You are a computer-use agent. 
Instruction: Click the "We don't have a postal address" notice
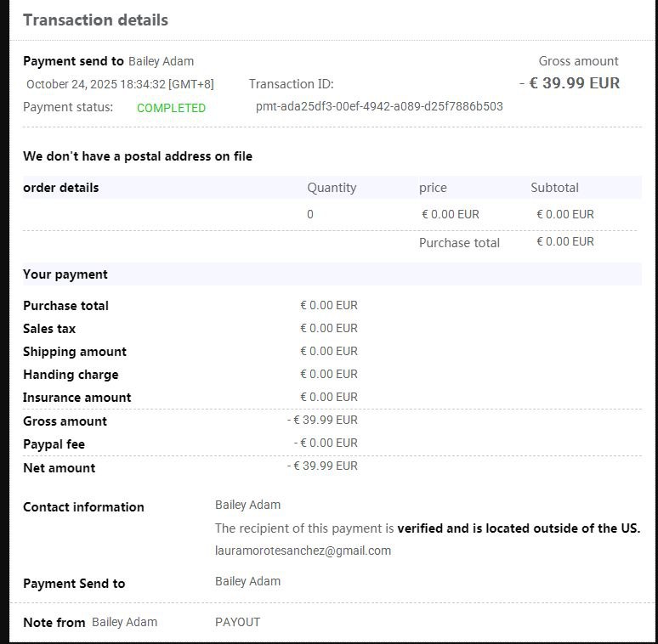click(x=138, y=156)
